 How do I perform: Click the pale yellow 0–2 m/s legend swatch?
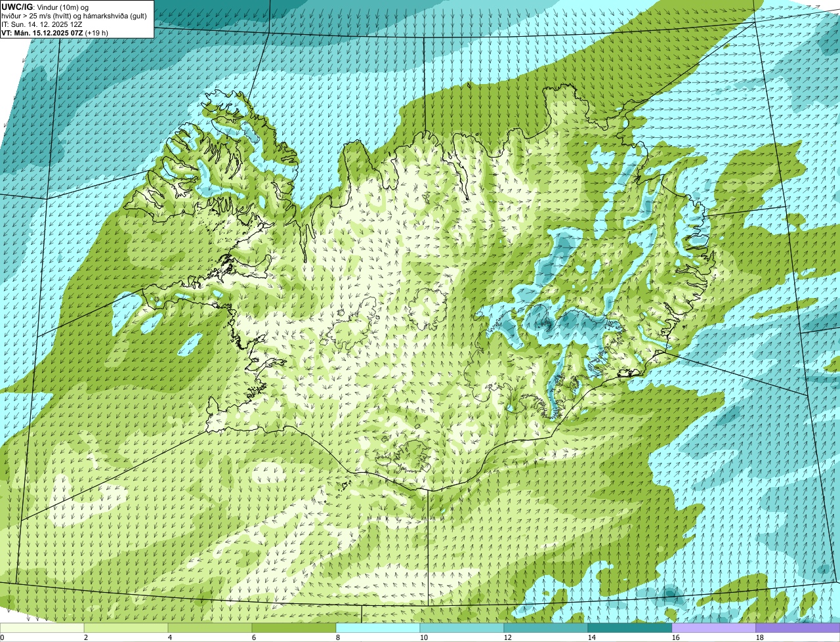[42, 628]
